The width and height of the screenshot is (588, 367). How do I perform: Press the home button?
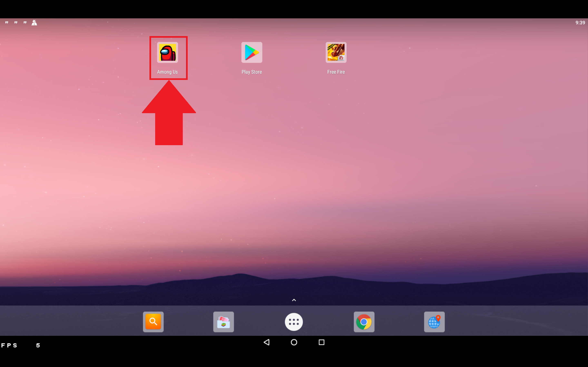pos(294,343)
